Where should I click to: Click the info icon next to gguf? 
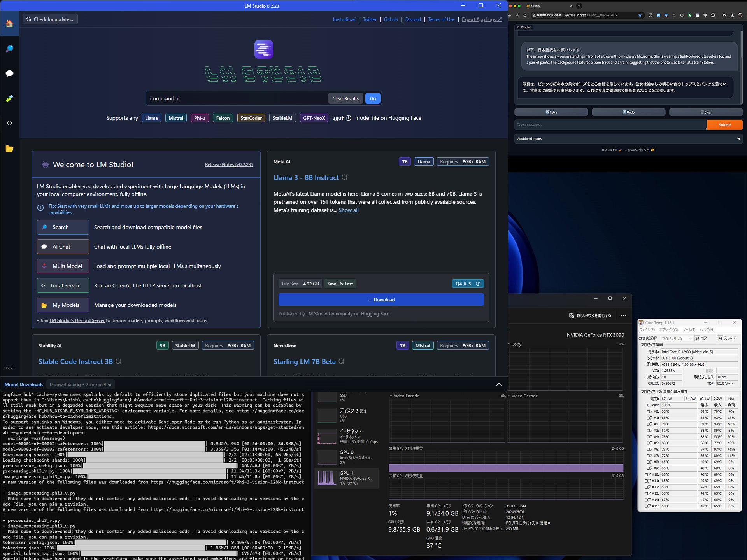[349, 118]
